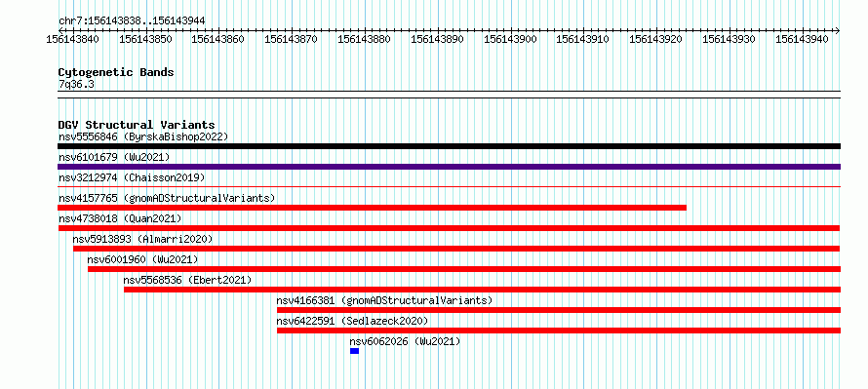Image resolution: width=868 pixels, height=389 pixels.
Task: Click ruler position 156143850
Action: click(145, 39)
